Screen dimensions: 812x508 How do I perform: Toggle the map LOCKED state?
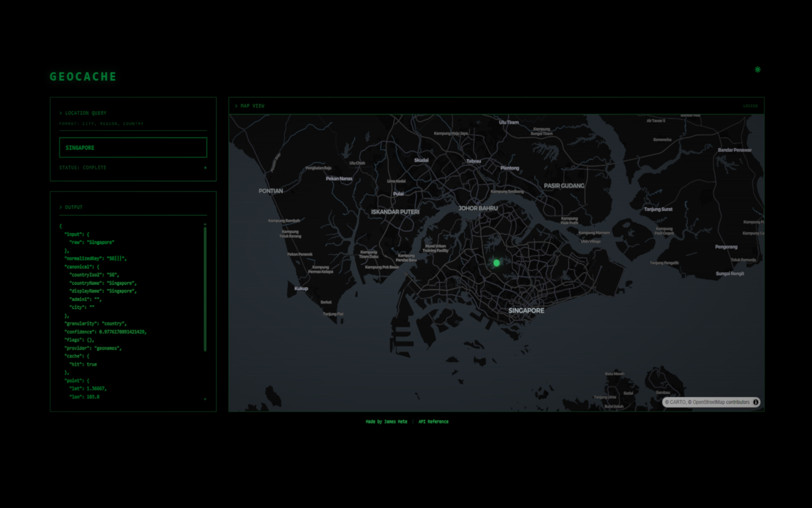pyautogui.click(x=750, y=106)
